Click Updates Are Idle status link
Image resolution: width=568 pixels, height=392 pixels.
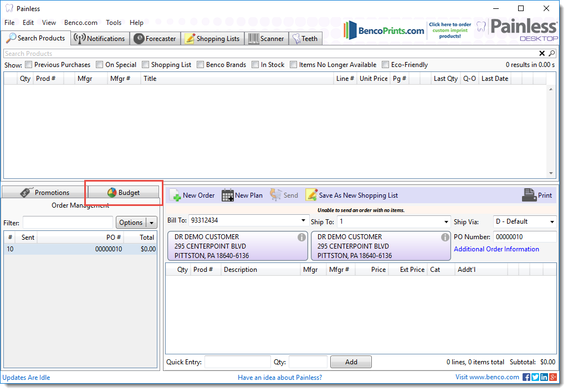[26, 378]
